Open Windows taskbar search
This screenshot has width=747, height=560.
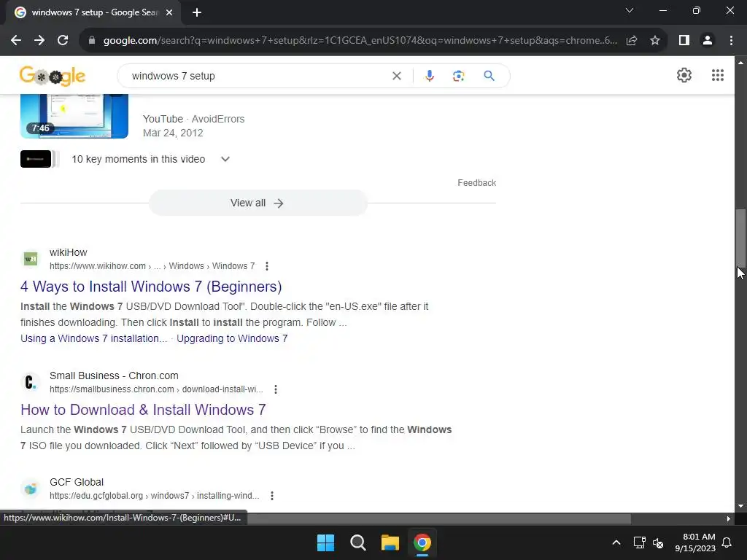click(x=357, y=542)
